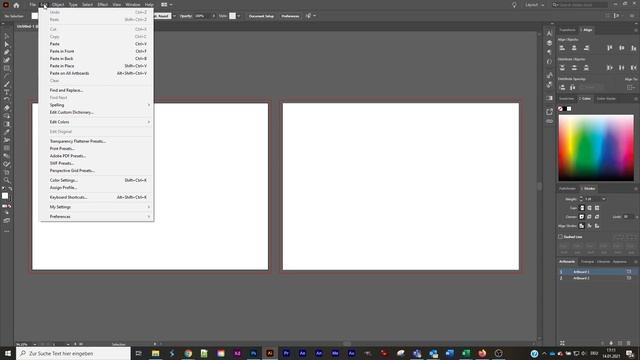
Task: Click the None fill icon in the Color panel
Action: 560,109
